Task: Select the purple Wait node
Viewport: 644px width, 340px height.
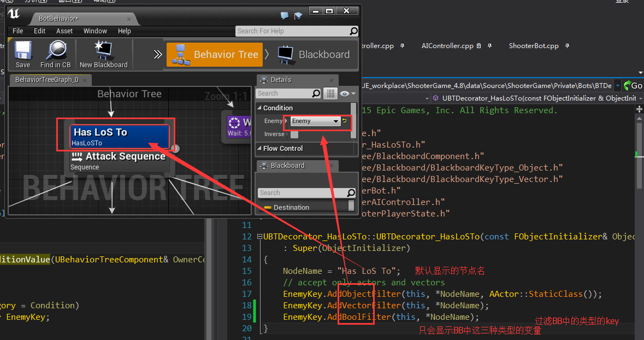Action: click(239, 127)
